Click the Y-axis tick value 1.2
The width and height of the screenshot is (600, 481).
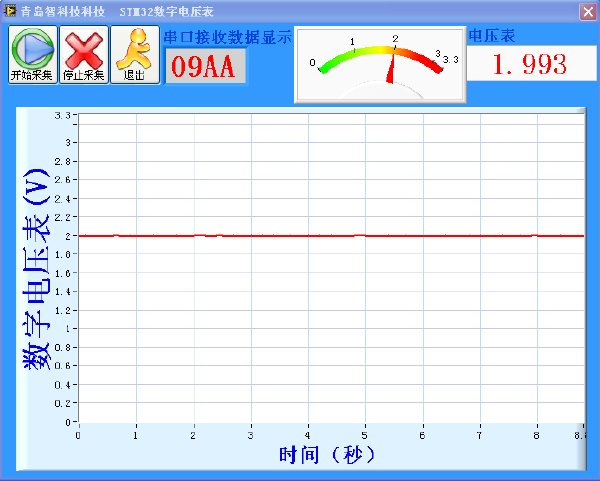pos(62,310)
